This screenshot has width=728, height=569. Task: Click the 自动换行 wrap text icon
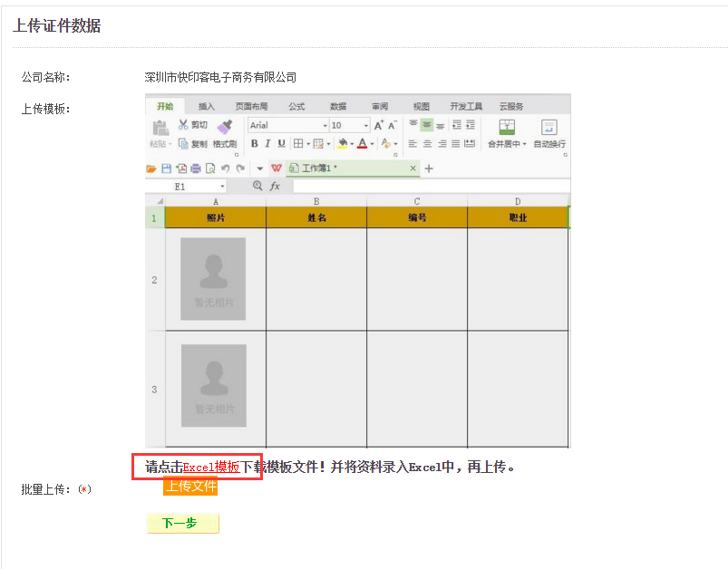(548, 128)
